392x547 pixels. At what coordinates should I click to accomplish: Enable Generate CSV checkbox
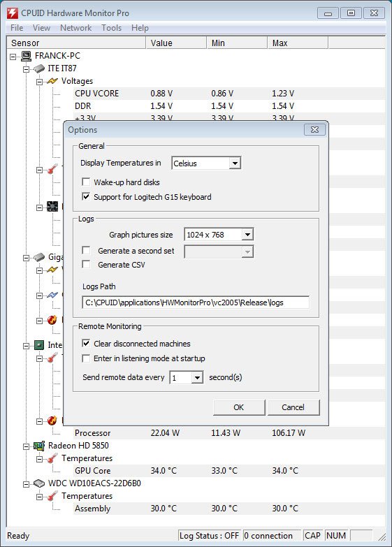(x=86, y=264)
